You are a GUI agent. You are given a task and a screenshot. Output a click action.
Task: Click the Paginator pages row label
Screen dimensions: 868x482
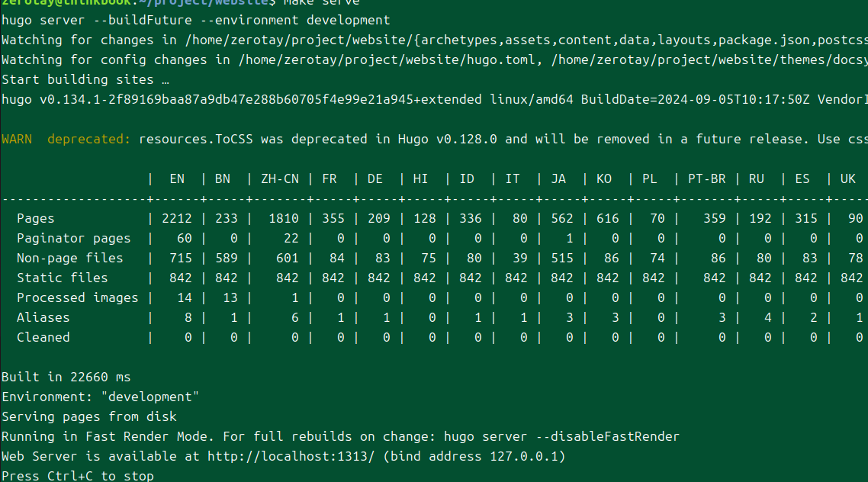tap(74, 238)
